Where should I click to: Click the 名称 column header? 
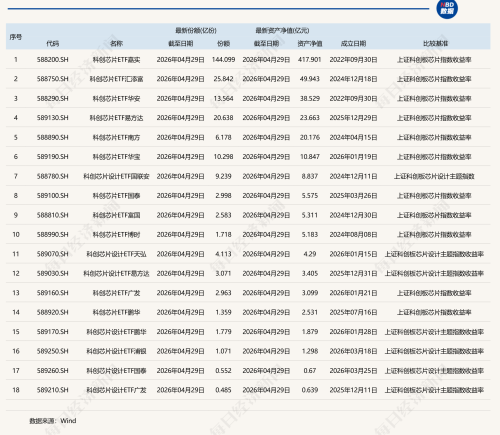coord(116,43)
